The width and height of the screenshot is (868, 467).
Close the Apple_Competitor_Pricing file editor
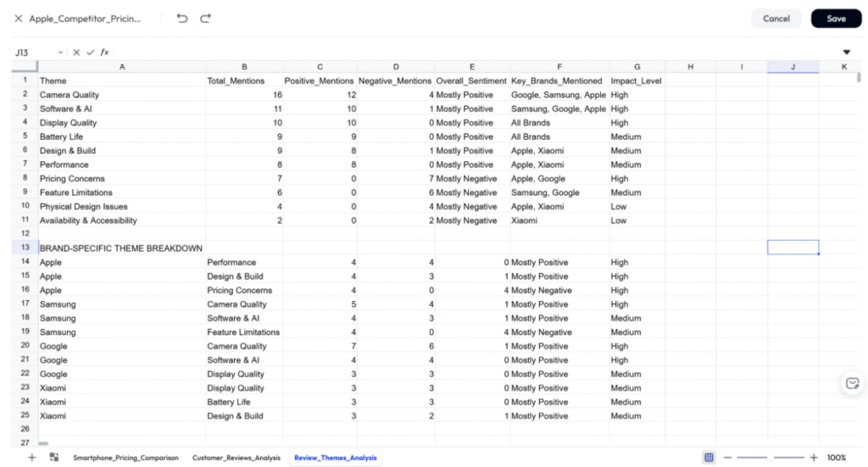[18, 18]
